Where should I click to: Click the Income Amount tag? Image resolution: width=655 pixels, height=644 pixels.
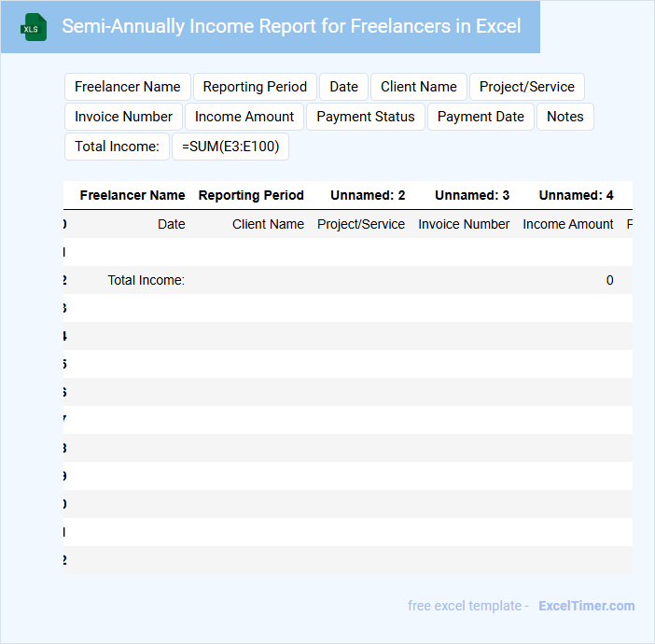tap(244, 117)
